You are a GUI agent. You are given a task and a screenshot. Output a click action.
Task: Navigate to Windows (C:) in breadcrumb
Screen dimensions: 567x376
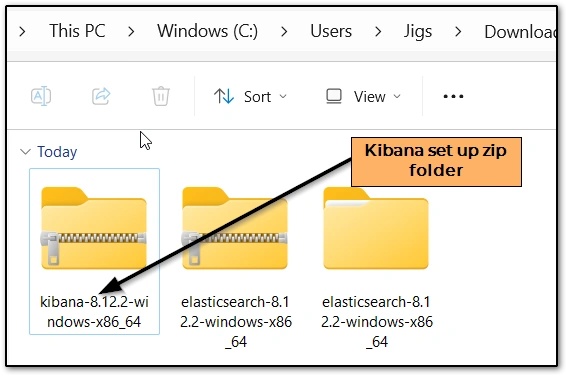click(208, 31)
